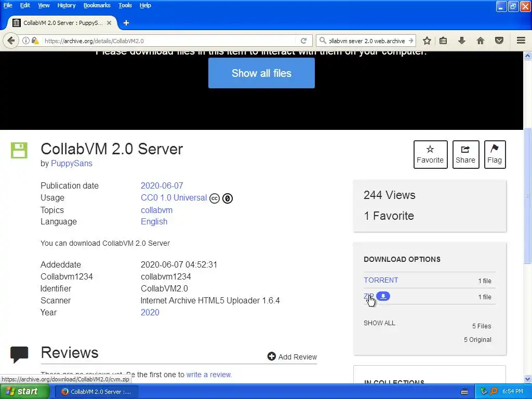532x399 pixels.
Task: Go to the Home page icon
Action: click(481, 41)
